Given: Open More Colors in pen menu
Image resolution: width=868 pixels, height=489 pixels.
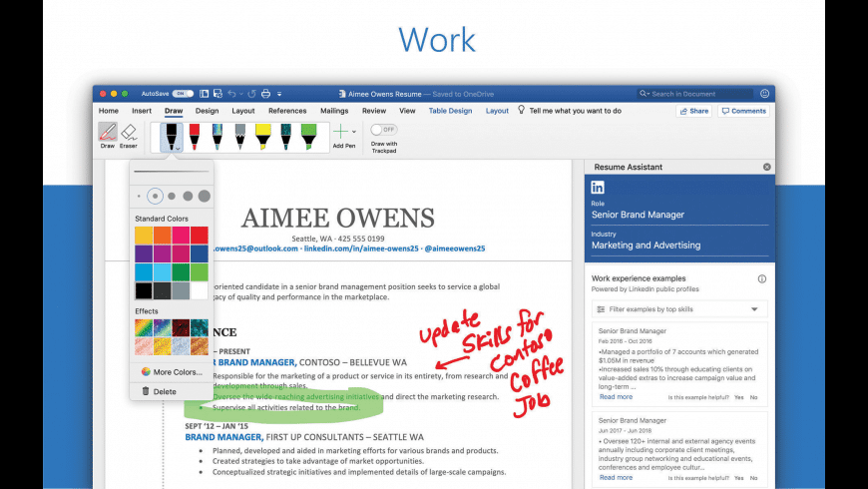Looking at the screenshot, I should click(x=172, y=372).
